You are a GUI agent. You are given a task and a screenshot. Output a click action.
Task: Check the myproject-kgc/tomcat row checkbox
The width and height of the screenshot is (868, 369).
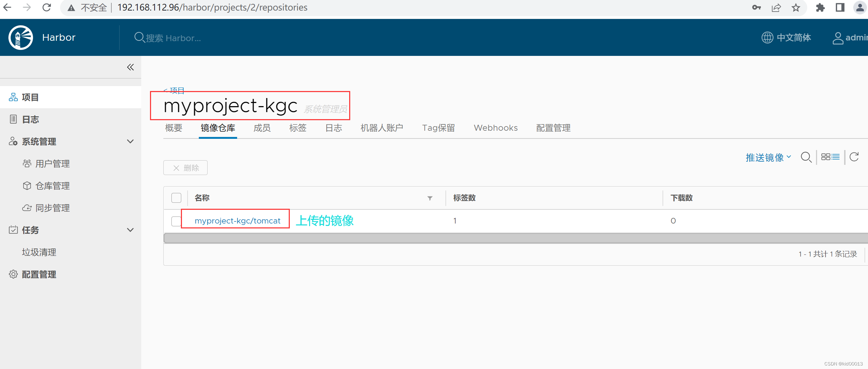176,221
